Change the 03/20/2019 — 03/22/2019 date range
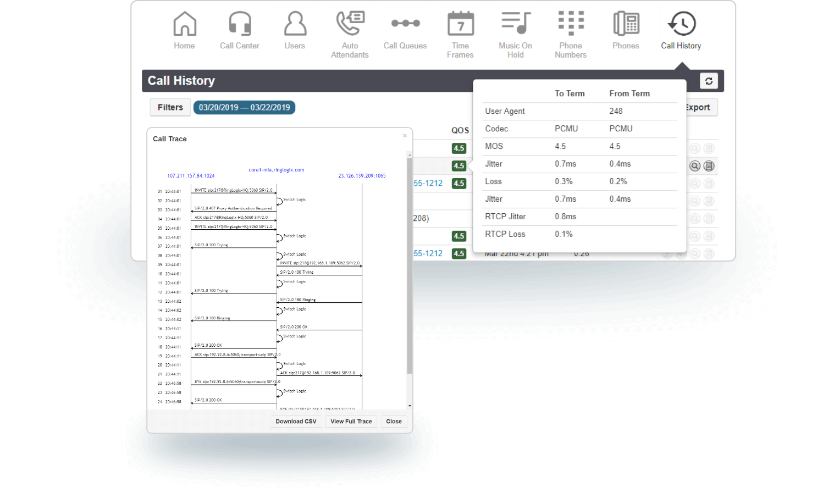This screenshot has width=834, height=504. 244,107
